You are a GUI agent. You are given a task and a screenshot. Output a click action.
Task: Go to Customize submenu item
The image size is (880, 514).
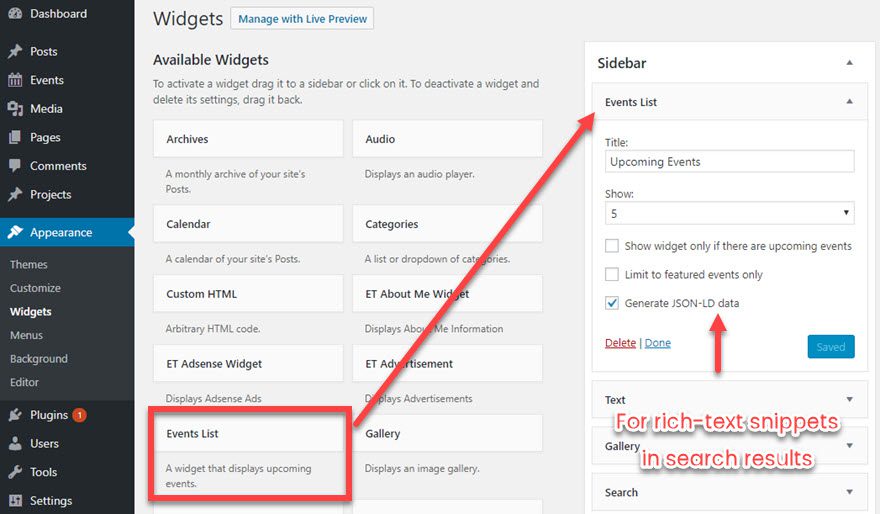[x=35, y=288]
